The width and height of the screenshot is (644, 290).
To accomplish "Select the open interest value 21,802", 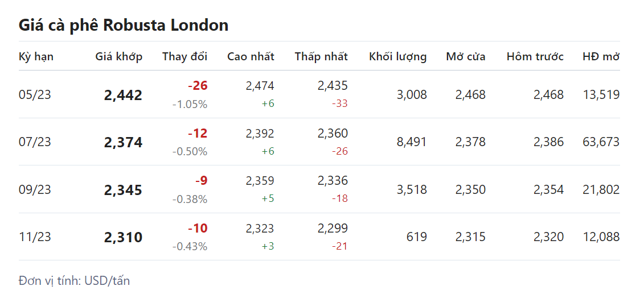I will coord(601,189).
